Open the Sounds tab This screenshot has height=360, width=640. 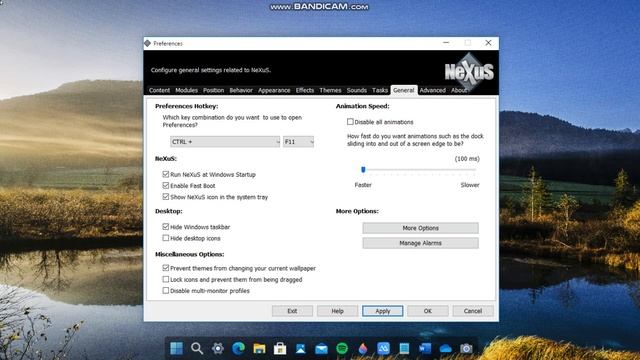[x=357, y=90]
